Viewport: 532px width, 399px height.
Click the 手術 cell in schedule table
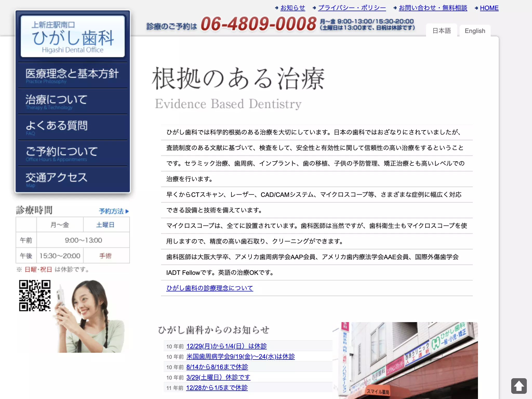point(106,256)
